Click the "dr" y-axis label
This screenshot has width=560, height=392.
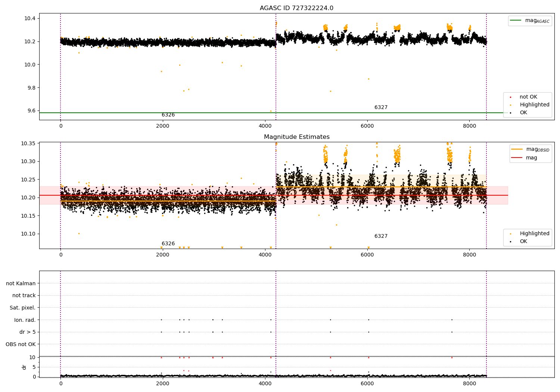click(24, 367)
